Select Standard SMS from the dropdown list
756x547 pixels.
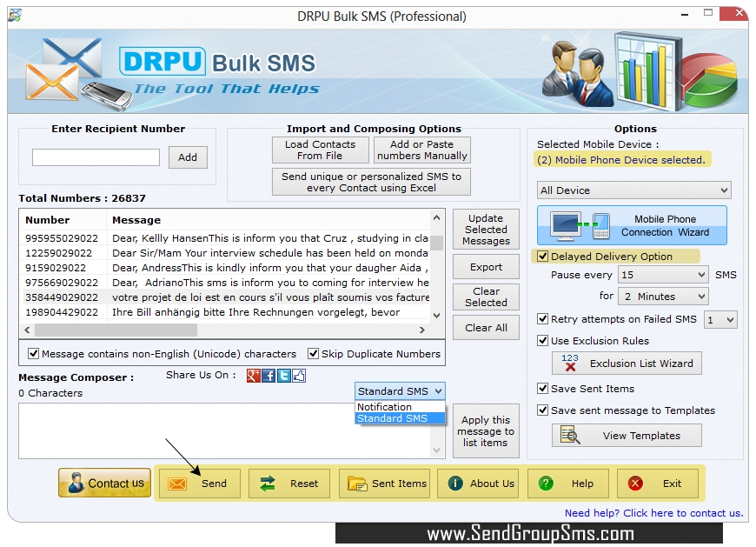tap(400, 418)
